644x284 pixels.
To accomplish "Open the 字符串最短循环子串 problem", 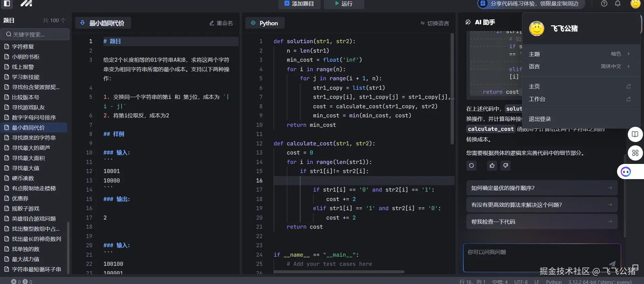I will [34, 269].
